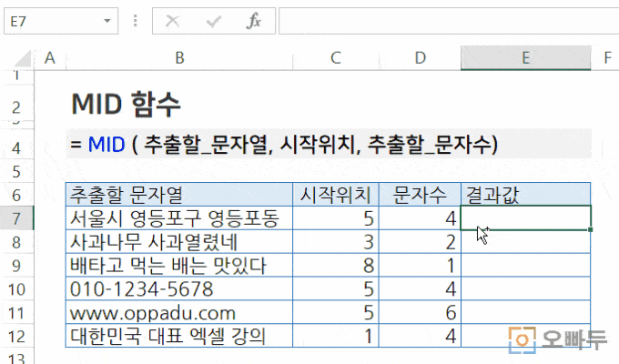The height and width of the screenshot is (364, 619).
Task: Select start position 5 in row 7
Action: (336, 217)
